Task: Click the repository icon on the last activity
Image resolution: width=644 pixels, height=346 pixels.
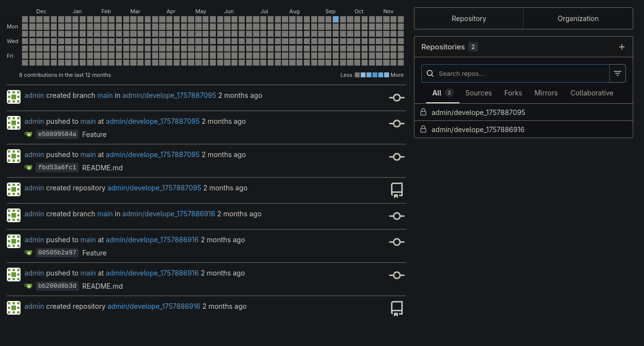Action: click(x=396, y=308)
